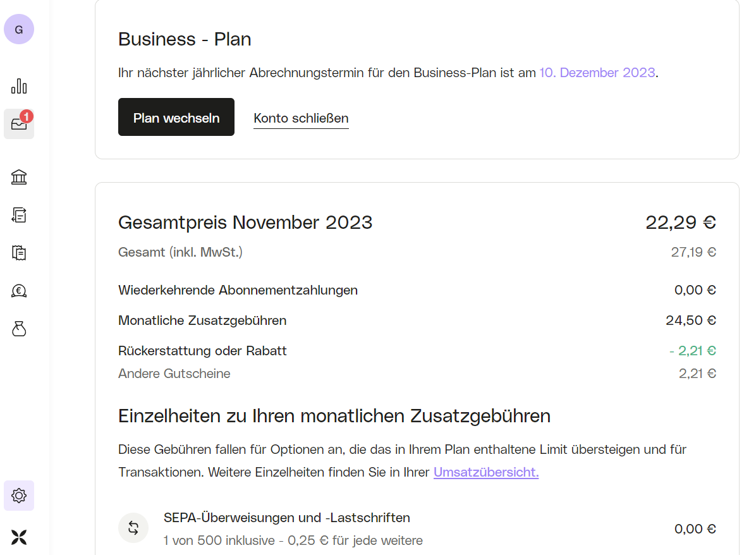
Task: Click the Gesamtpreis November 2023 heading
Action: (x=245, y=223)
